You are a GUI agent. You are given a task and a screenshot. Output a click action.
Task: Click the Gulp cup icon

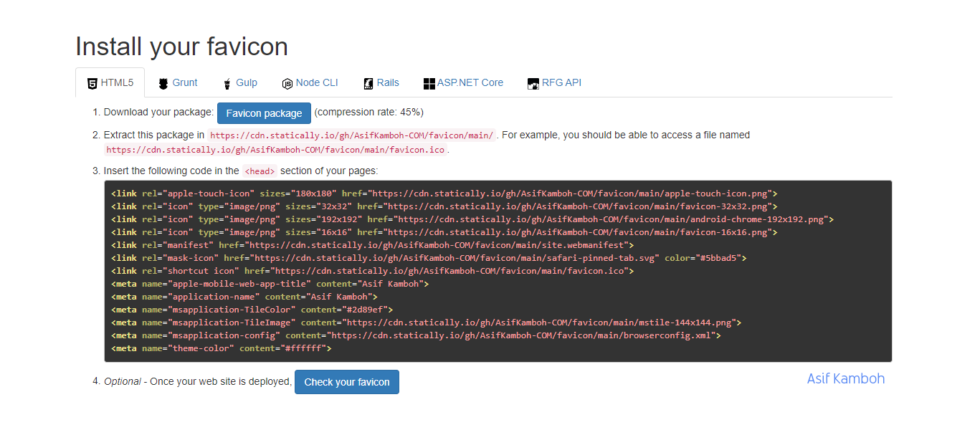click(227, 82)
